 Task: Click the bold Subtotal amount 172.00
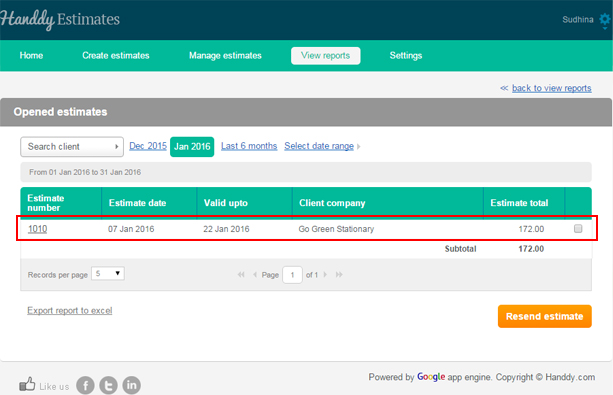point(531,249)
